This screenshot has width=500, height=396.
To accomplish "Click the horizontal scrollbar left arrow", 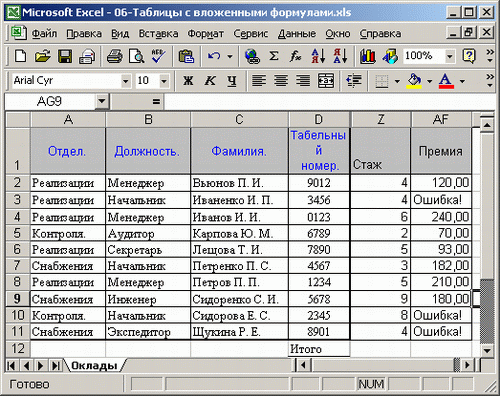I will pyautogui.click(x=303, y=365).
